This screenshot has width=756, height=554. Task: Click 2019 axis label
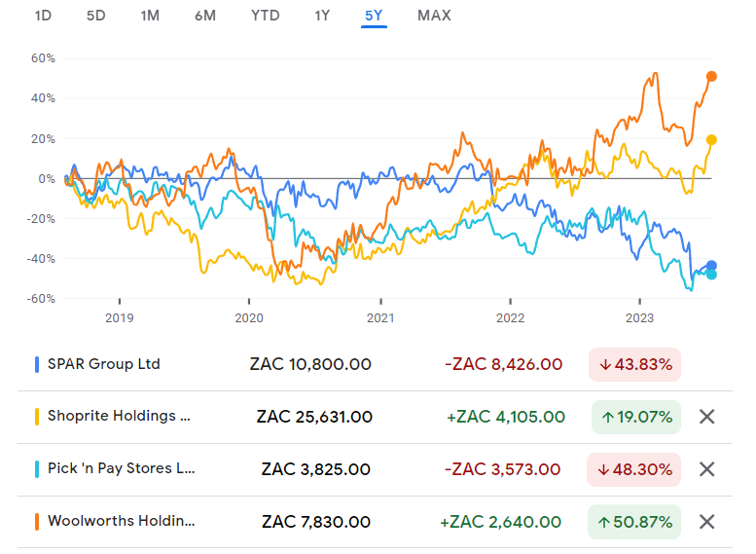pos(119,318)
